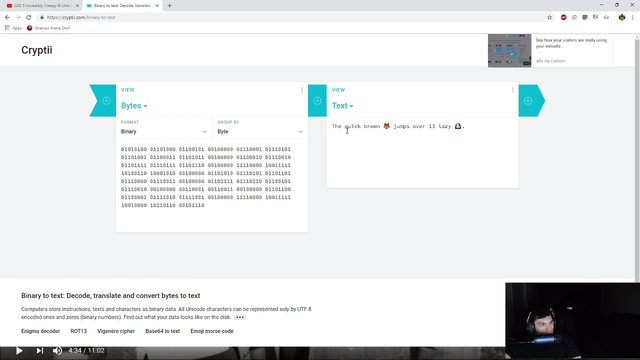This screenshot has height=360, width=640.
Task: Click the pink extension icon in the toolbar
Action: point(574,17)
